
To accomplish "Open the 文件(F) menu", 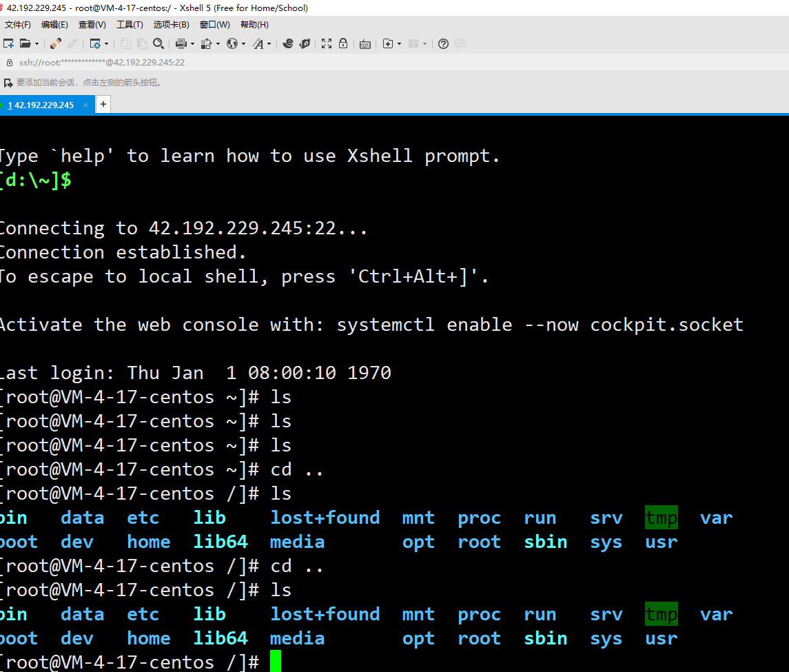I will click(x=18, y=25).
